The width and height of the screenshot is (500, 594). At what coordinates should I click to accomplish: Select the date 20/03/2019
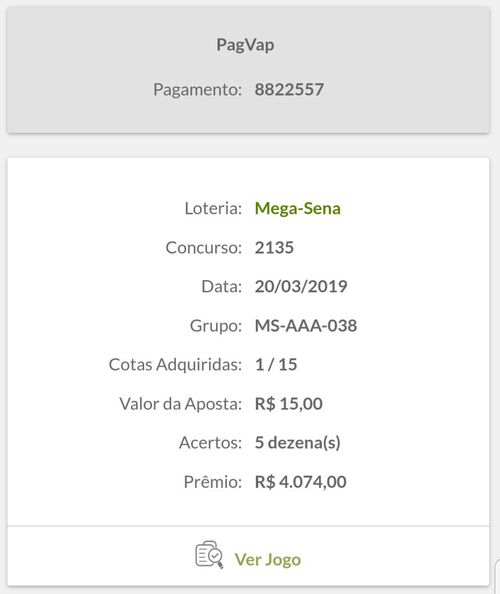pos(301,286)
